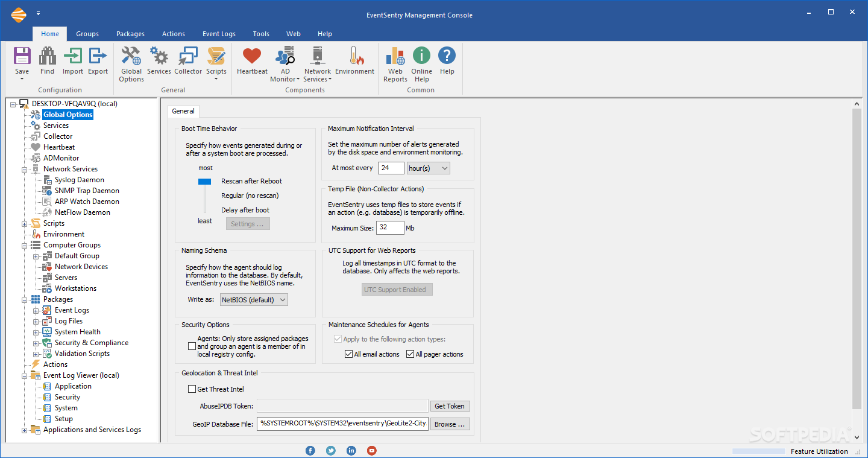Expand the Default Group node
The image size is (868, 458).
pyautogui.click(x=36, y=256)
